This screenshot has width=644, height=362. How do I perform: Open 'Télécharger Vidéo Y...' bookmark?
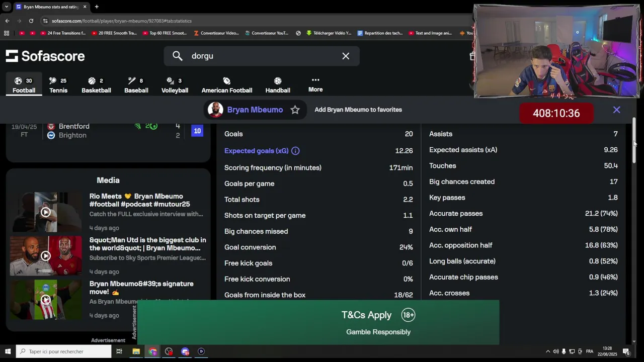tap(328, 33)
